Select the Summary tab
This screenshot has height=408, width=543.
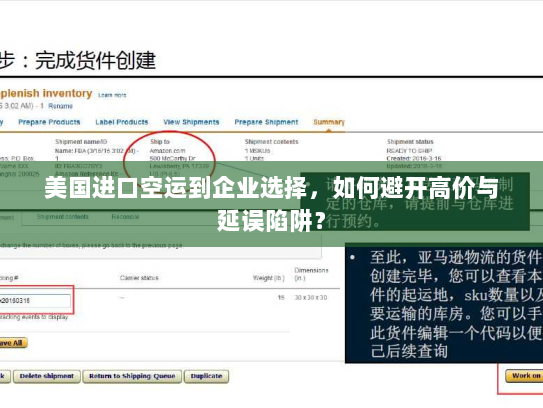click(x=329, y=122)
